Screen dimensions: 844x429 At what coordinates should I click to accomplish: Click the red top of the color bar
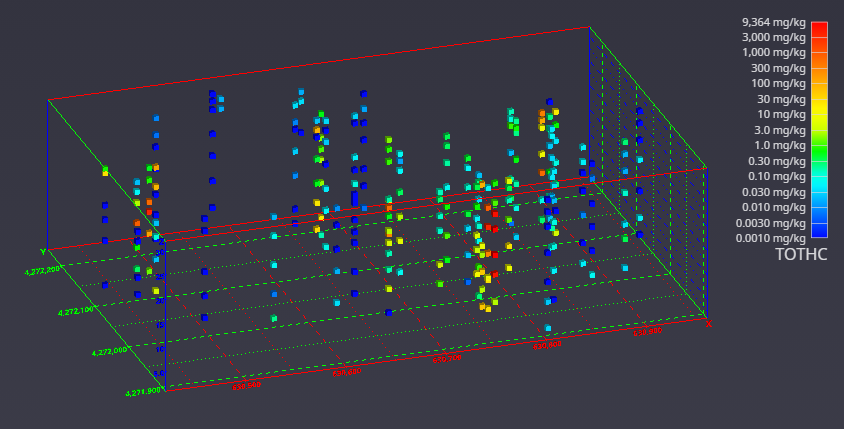819,25
